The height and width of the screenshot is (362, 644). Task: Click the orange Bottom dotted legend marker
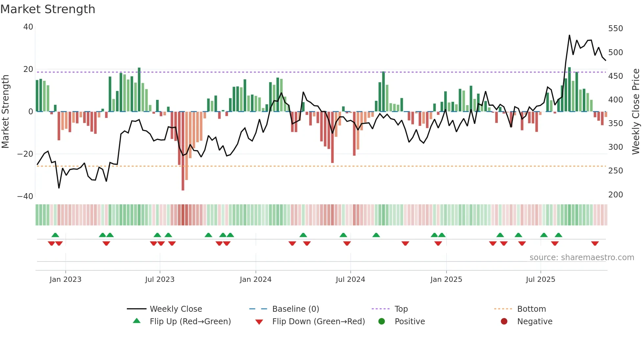[x=503, y=309]
